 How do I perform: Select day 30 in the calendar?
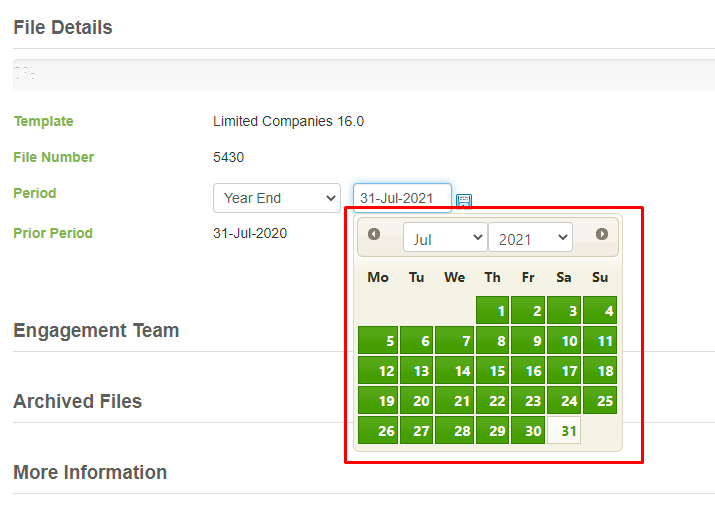[x=528, y=430]
